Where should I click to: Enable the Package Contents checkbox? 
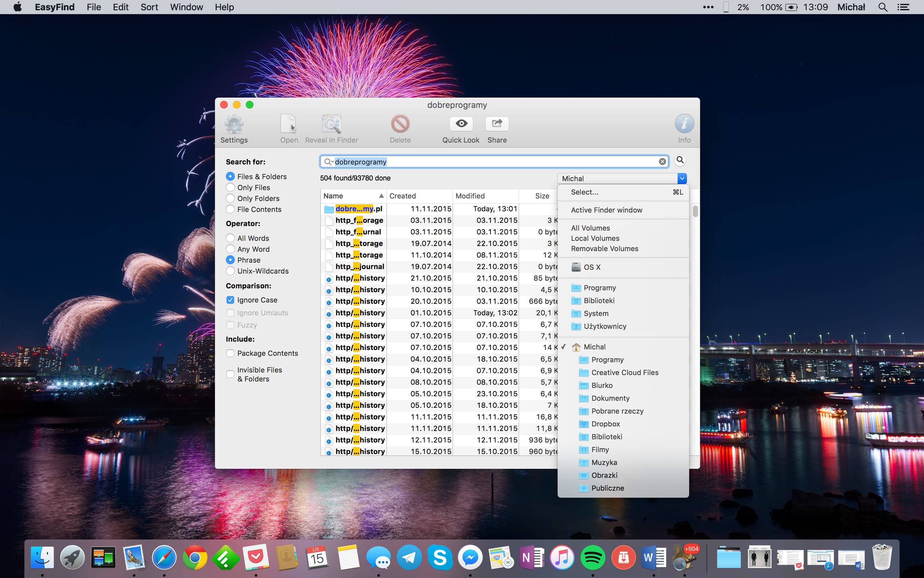click(x=230, y=353)
